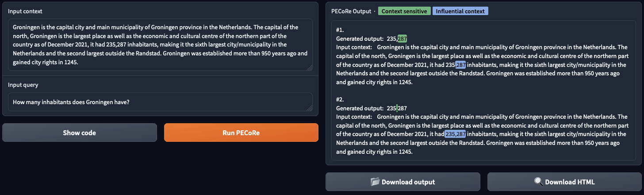This screenshot has height=195, width=644.
Task: Click blue highlighted 235,287 in output #2 context
Action: (455, 134)
